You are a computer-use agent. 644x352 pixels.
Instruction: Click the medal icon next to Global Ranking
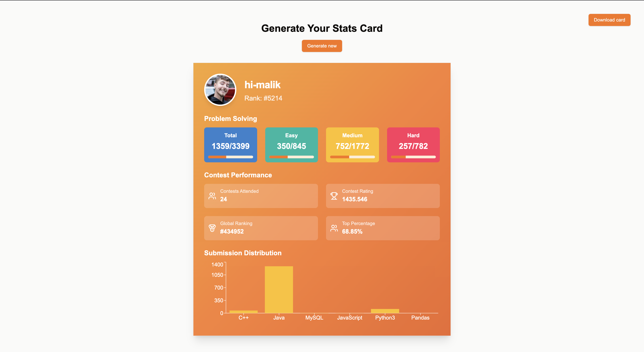click(212, 228)
